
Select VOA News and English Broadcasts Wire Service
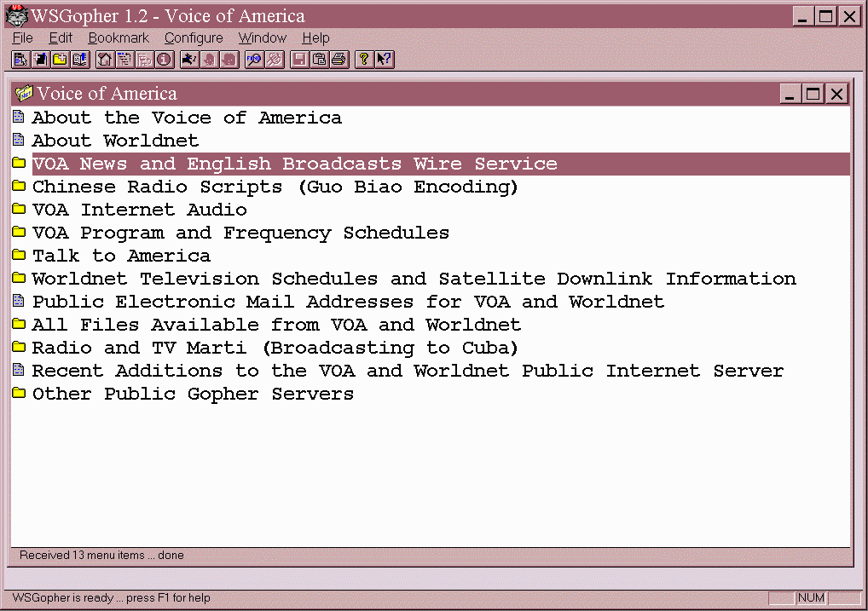[441, 164]
